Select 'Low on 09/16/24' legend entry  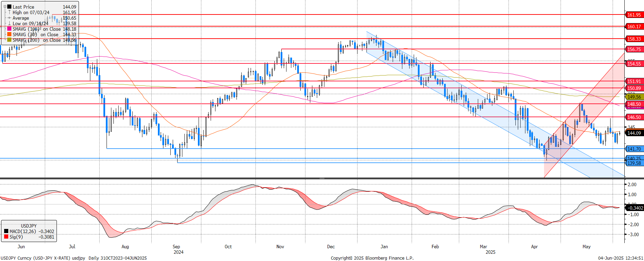30,23
